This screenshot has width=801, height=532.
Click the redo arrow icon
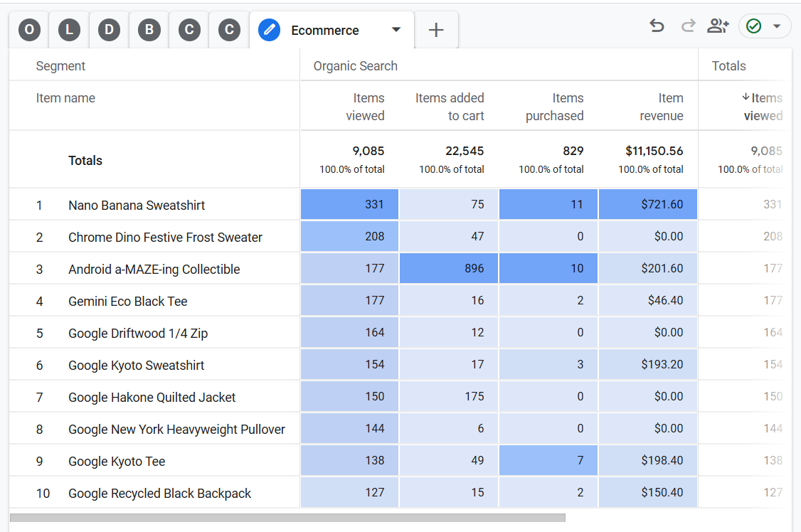click(688, 26)
